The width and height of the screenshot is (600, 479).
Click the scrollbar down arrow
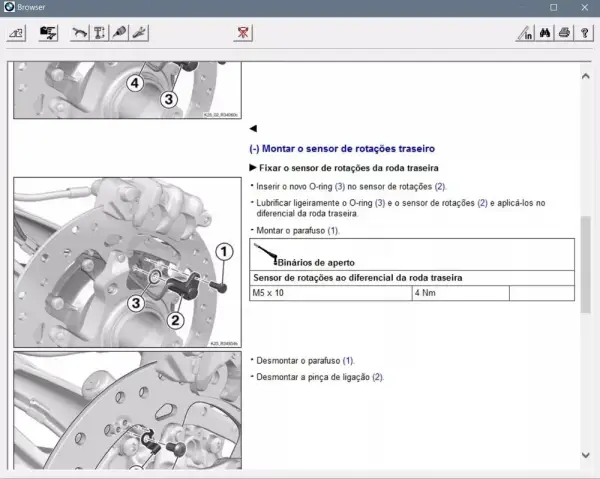(x=585, y=455)
